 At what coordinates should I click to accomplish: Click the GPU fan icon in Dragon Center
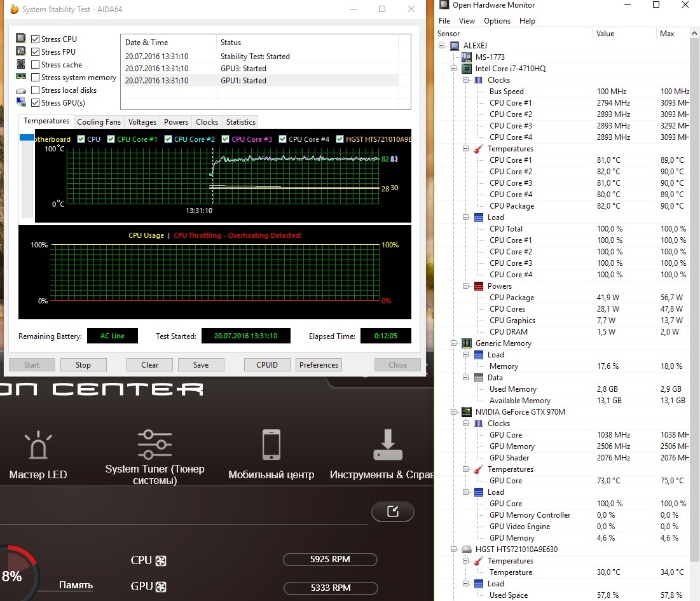[x=161, y=587]
